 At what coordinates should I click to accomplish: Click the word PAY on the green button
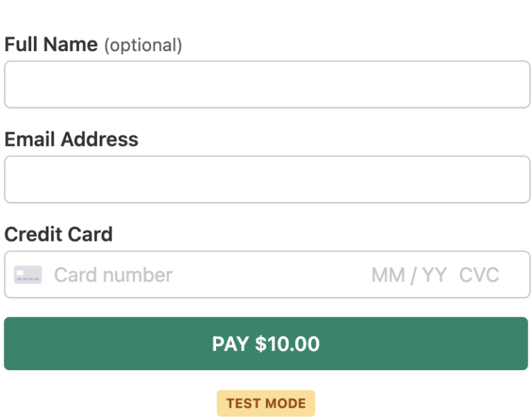tap(230, 344)
